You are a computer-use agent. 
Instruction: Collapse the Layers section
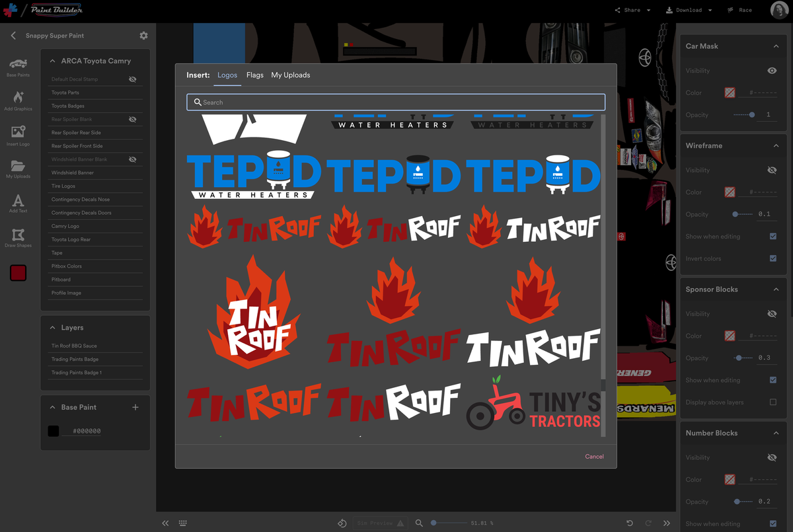coord(52,328)
